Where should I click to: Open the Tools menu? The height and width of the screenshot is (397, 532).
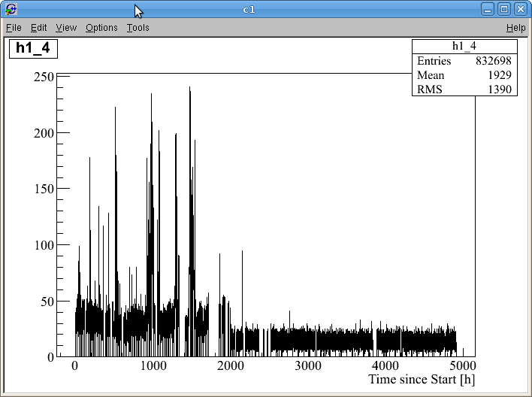(x=138, y=28)
